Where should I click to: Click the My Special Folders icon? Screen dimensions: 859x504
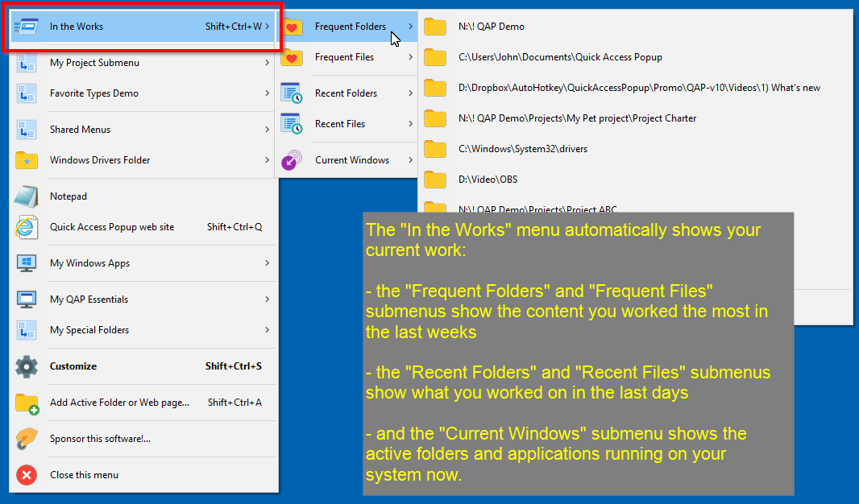point(27,330)
